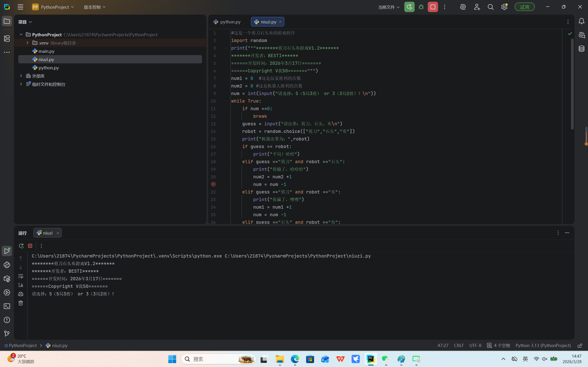Open the 当前文件 run configuration dropdown
The width and height of the screenshot is (588, 367).
click(389, 7)
